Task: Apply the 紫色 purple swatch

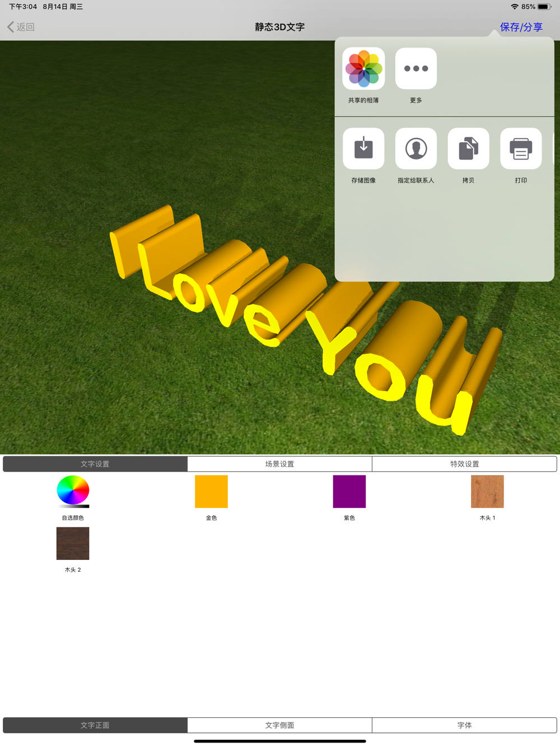Action: [x=349, y=492]
